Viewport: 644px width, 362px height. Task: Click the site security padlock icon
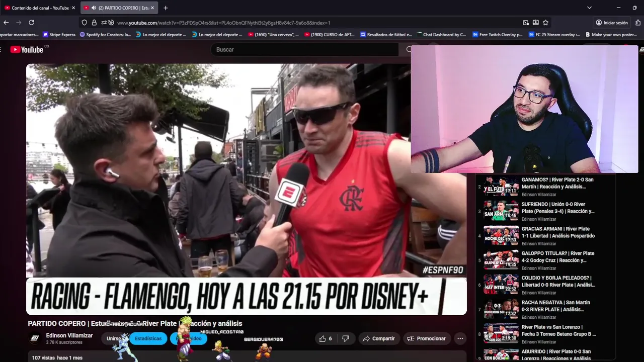coord(94,23)
